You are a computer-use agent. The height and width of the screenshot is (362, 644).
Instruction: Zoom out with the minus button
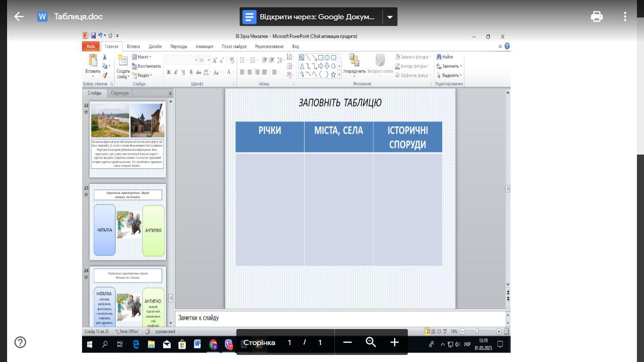[x=347, y=343]
